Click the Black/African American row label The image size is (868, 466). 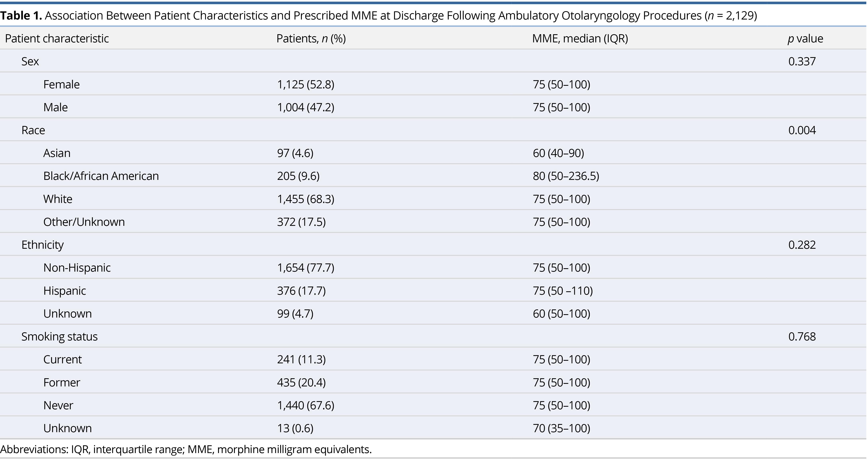pyautogui.click(x=101, y=176)
